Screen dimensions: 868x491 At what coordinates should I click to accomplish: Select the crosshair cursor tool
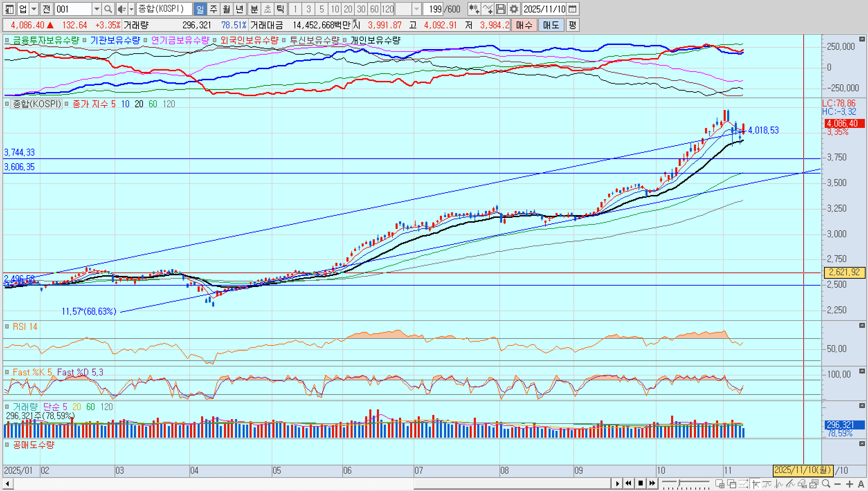coord(756,484)
